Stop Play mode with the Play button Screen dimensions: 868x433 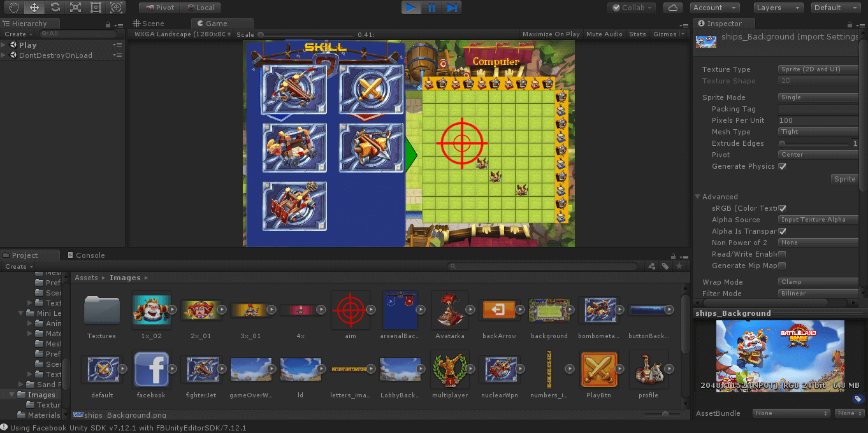tap(411, 8)
